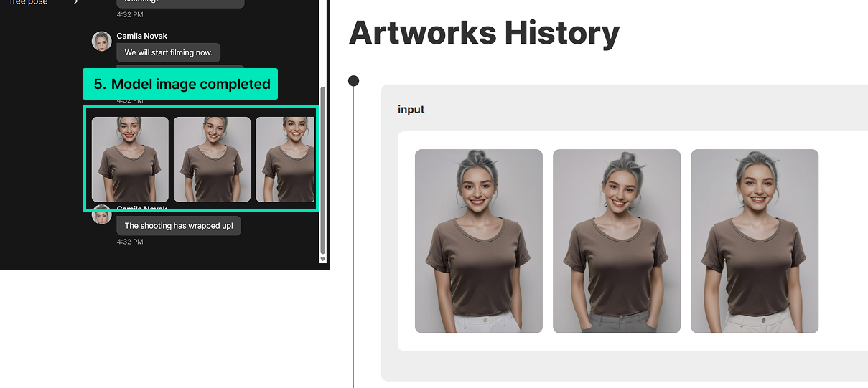Open the first input image with hands behind back

tap(479, 241)
